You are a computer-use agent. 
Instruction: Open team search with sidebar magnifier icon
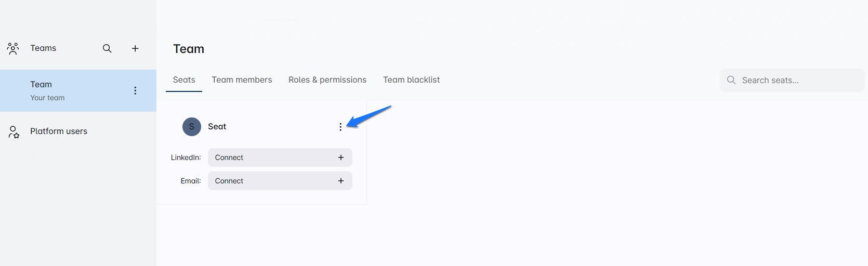(x=107, y=48)
